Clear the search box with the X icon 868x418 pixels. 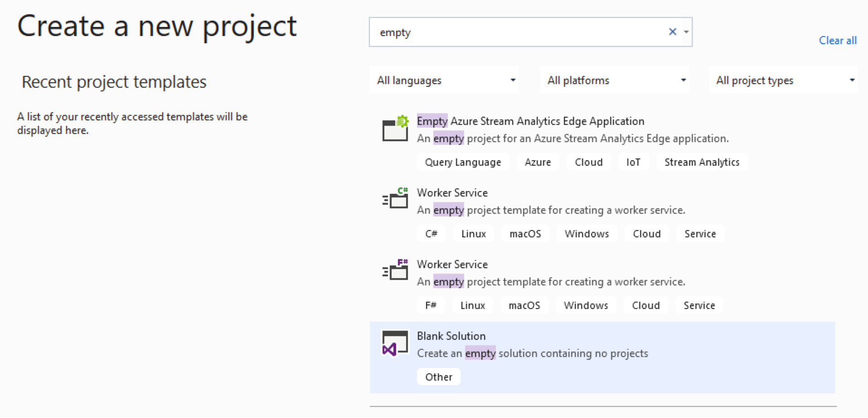click(673, 32)
